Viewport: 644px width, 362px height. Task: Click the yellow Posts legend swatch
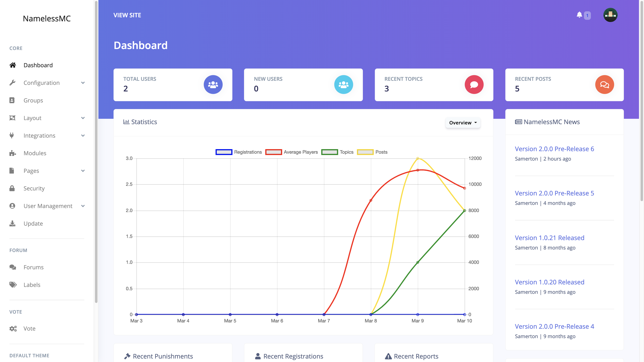coord(365,152)
